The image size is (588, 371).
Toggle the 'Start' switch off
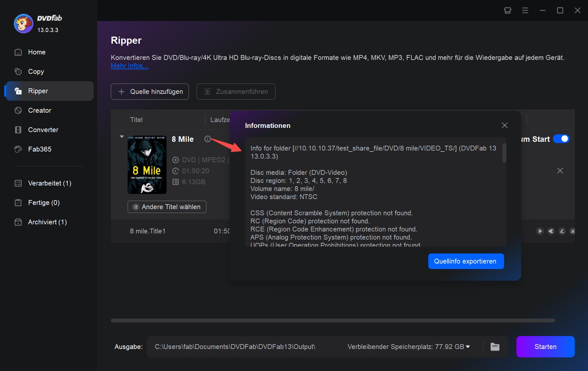click(561, 139)
